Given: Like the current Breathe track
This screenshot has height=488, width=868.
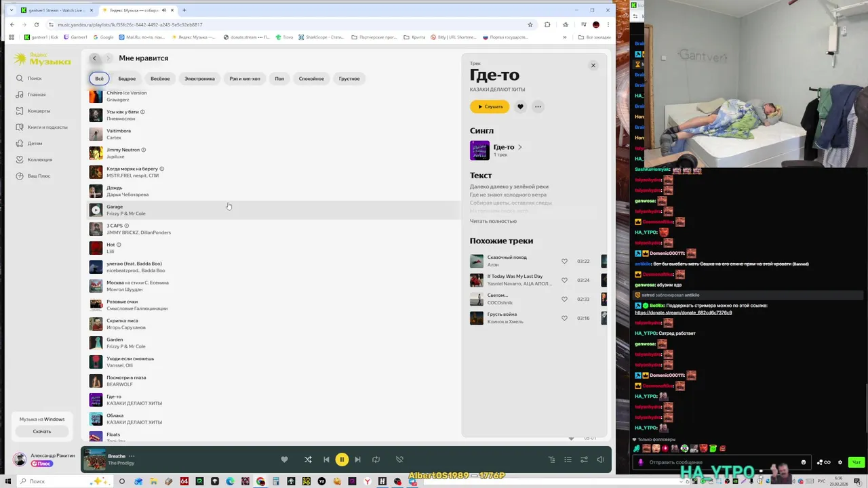Looking at the screenshot, I should pyautogui.click(x=284, y=460).
